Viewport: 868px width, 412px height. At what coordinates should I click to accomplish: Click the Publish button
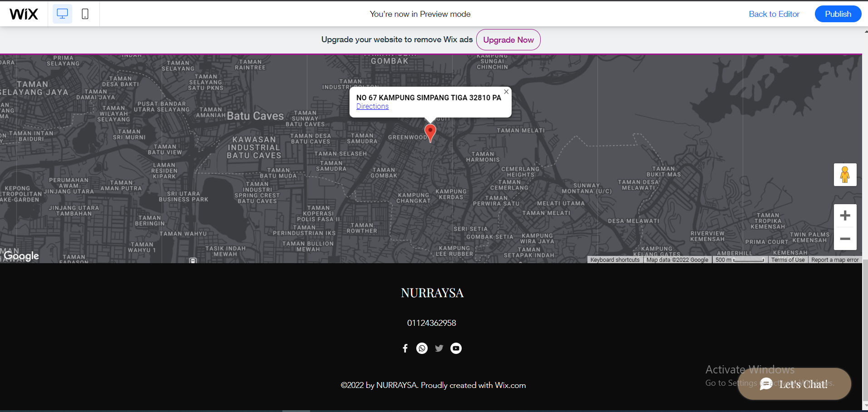(838, 14)
